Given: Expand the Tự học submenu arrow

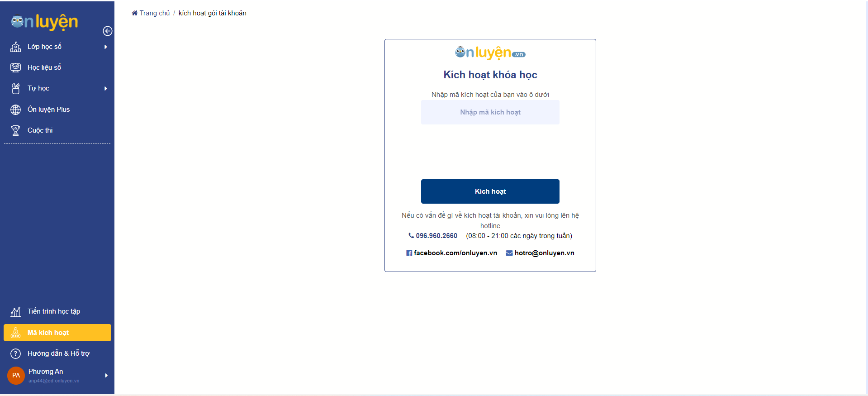Looking at the screenshot, I should click(106, 89).
